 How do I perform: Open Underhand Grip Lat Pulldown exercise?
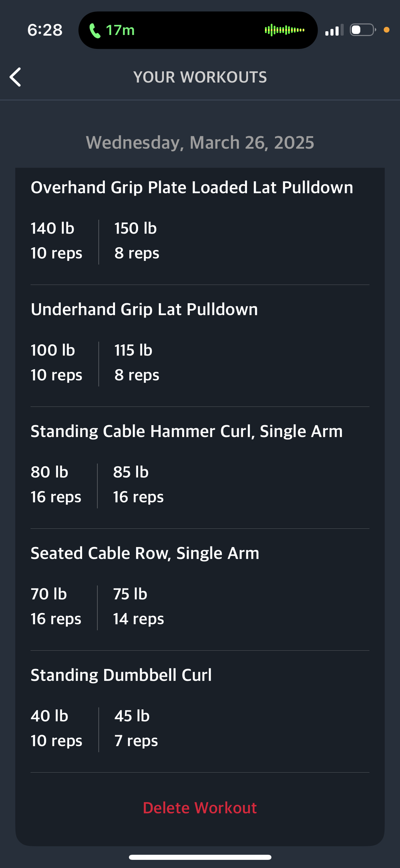point(144,309)
